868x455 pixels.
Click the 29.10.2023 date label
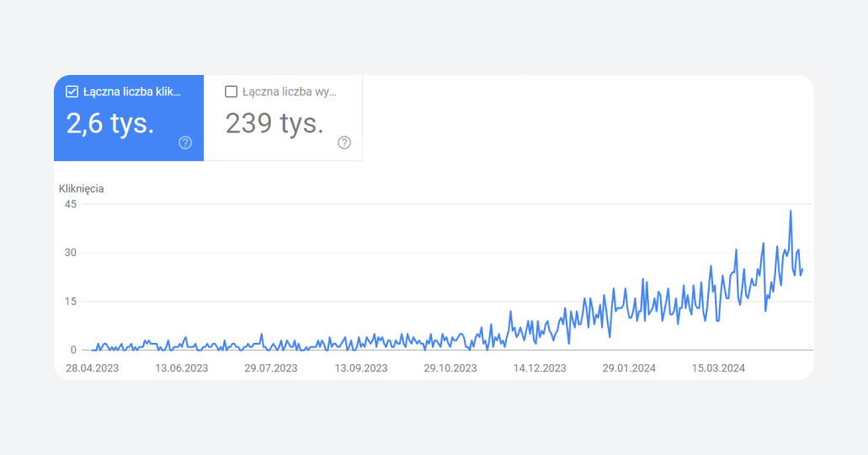(450, 368)
